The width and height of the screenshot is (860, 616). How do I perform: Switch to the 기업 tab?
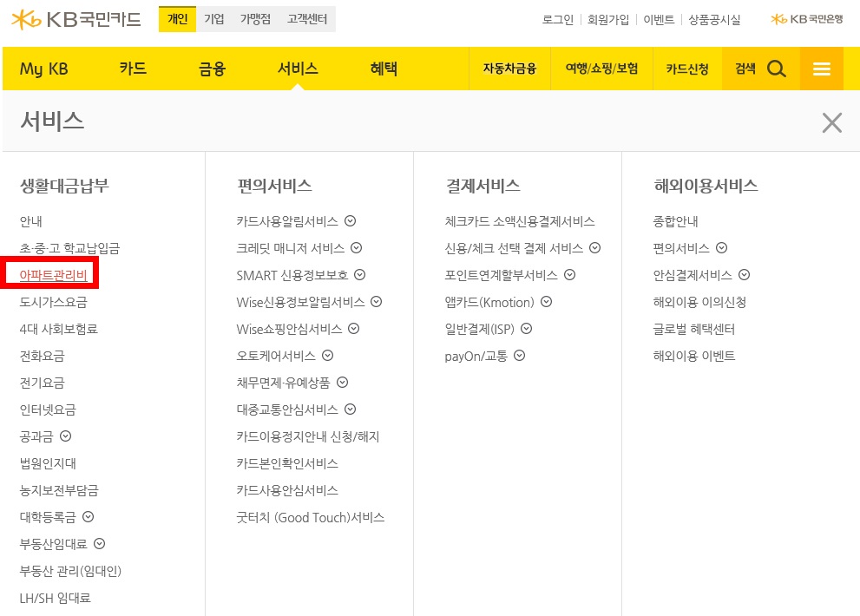pyautogui.click(x=213, y=17)
